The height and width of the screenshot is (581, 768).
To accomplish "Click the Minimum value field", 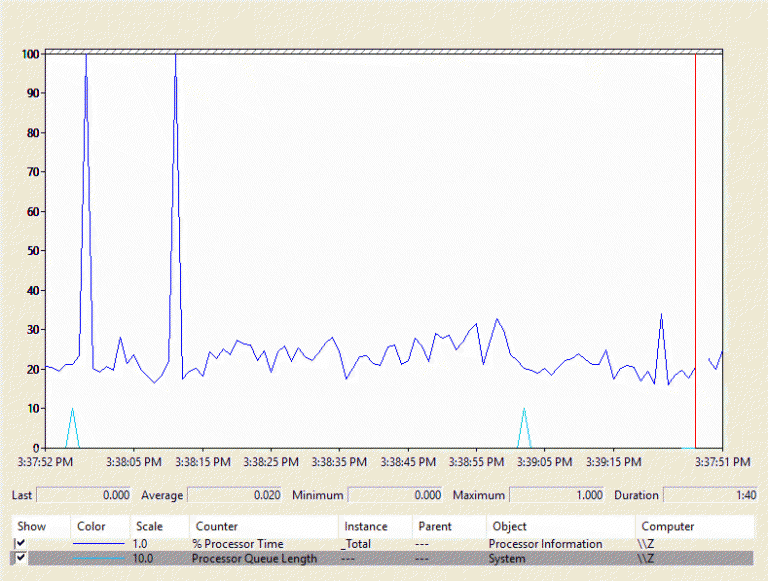I will [396, 495].
